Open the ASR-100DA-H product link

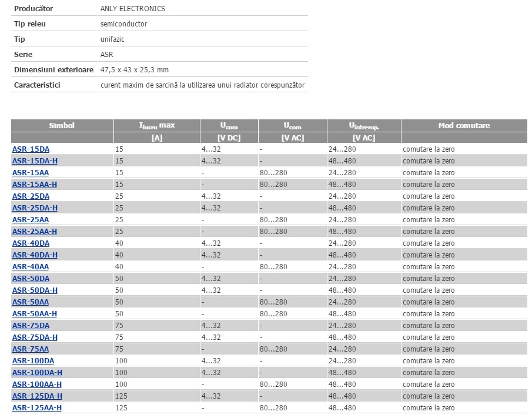[x=37, y=373]
